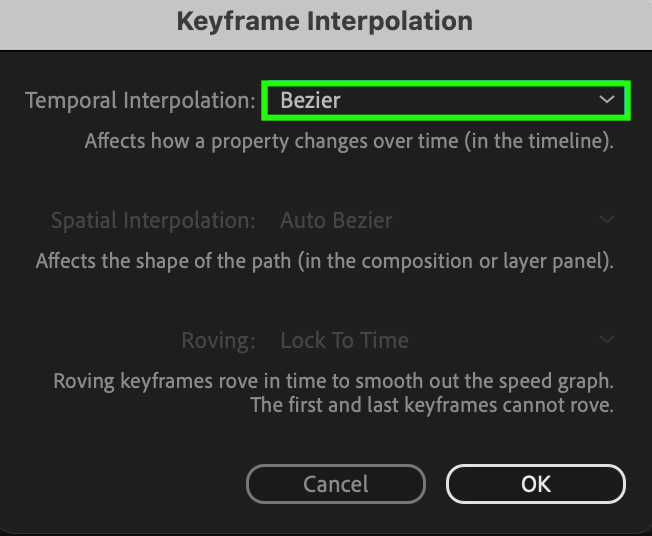Click the description about shape of the path
This screenshot has width=652, height=536.
coord(324,261)
